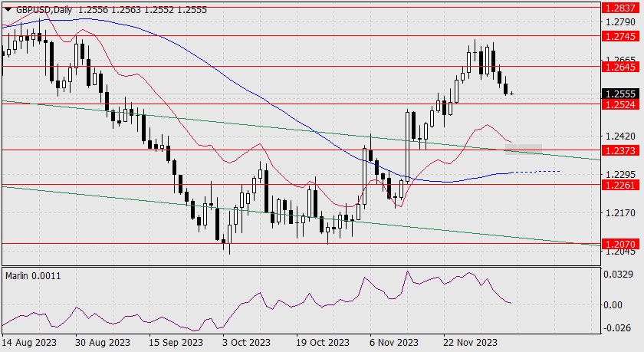Click the gray target rectangle near 1.2373

523,149
